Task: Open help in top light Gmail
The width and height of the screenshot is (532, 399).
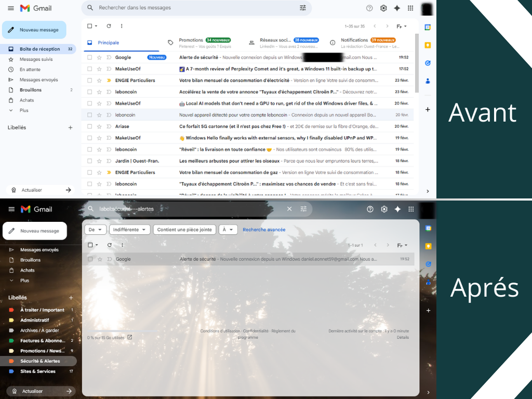Action: click(369, 8)
